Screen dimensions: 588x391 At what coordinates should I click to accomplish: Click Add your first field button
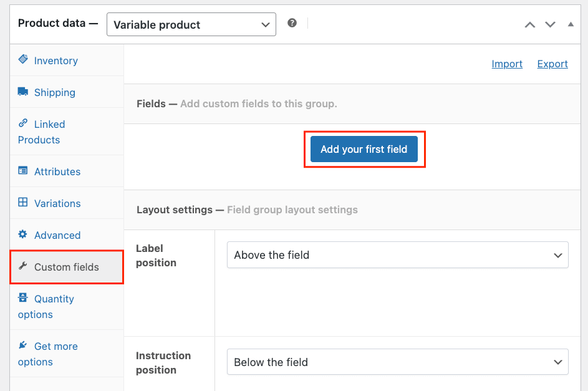point(364,149)
